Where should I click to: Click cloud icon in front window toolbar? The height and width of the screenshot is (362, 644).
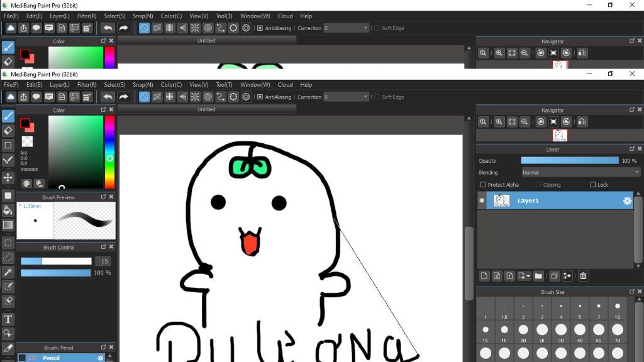[x=11, y=97]
